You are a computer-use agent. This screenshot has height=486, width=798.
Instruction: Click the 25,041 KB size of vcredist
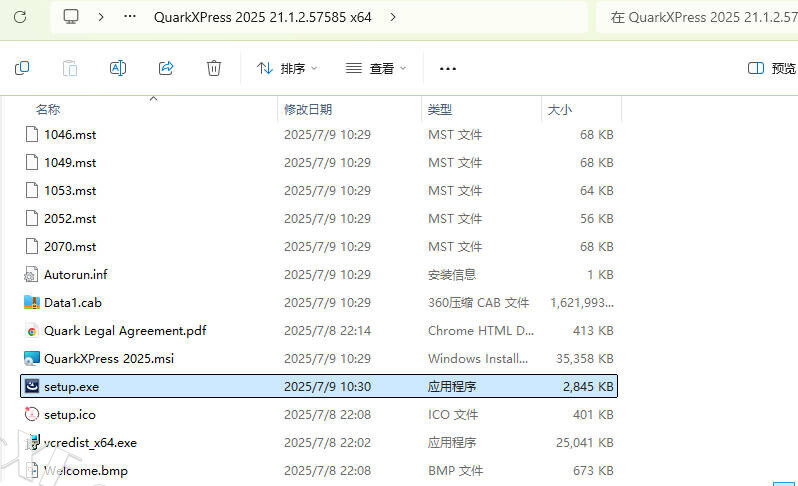coord(585,443)
